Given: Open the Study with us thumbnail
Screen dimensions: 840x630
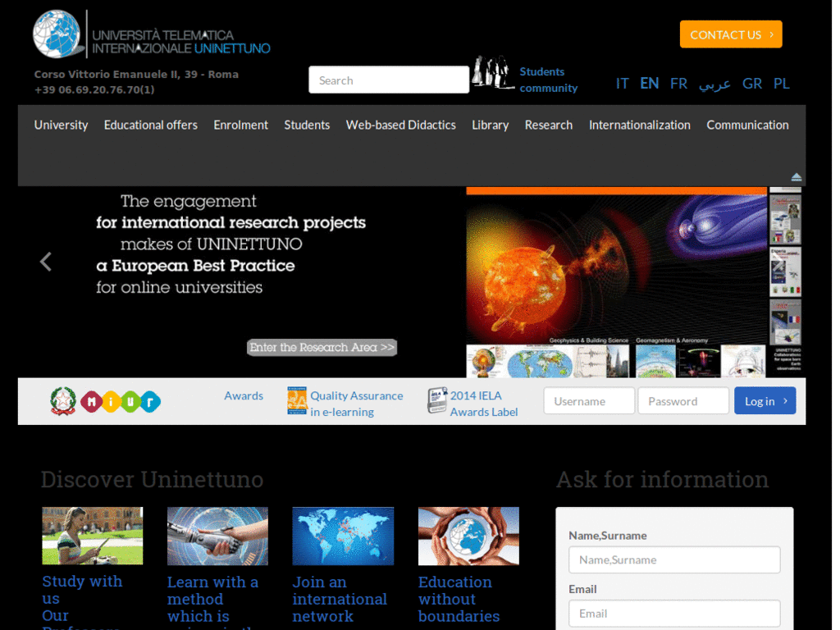Looking at the screenshot, I should click(x=93, y=536).
